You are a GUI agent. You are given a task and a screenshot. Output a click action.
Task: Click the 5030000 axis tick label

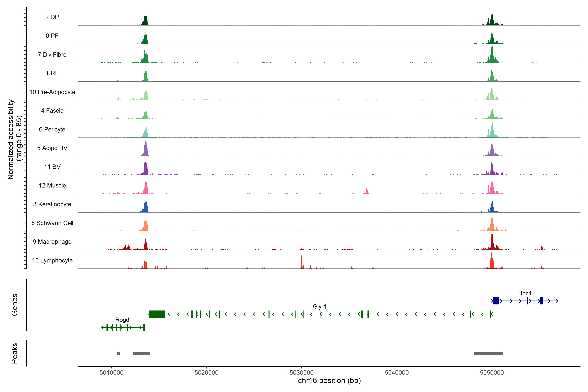click(x=302, y=373)
